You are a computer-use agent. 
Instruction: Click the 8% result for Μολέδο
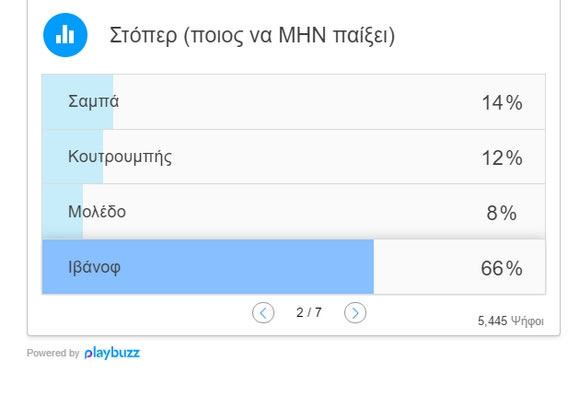pyautogui.click(x=502, y=213)
